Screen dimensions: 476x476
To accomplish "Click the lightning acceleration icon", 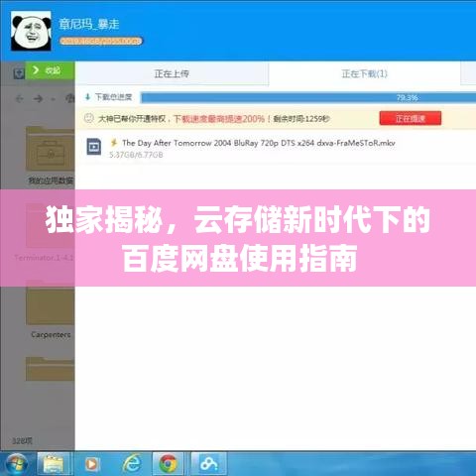I will (x=114, y=143).
